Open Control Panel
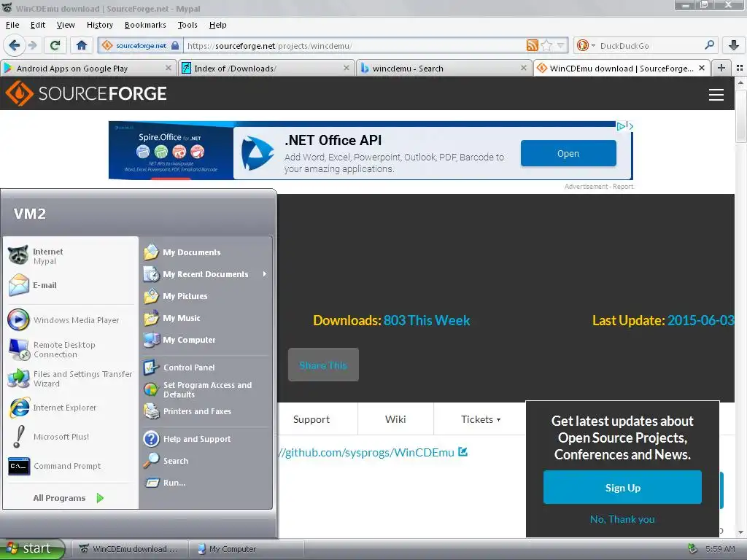Viewport: 747px width, 560px height. point(206,367)
